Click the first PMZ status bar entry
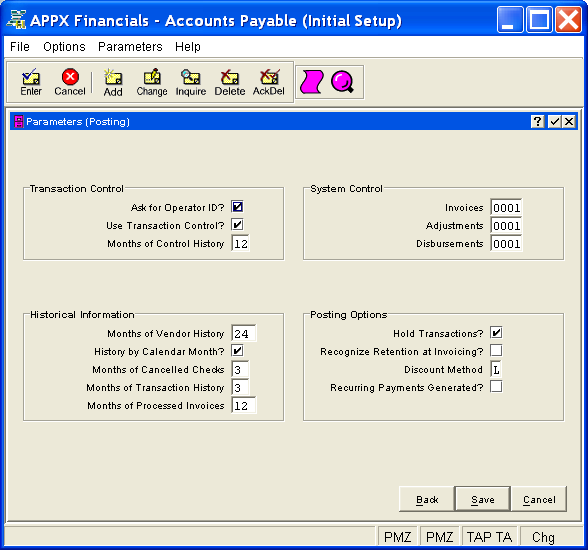Image resolution: width=588 pixels, height=550 pixels. coord(398,537)
